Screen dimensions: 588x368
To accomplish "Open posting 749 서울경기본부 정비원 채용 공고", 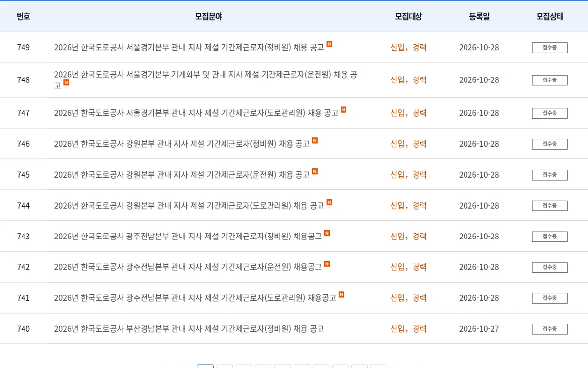I will (x=189, y=47).
